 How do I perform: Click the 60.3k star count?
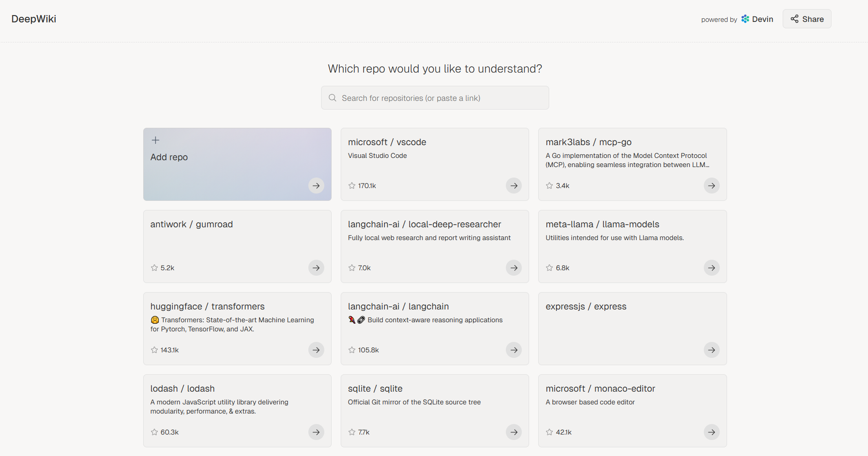pos(170,432)
